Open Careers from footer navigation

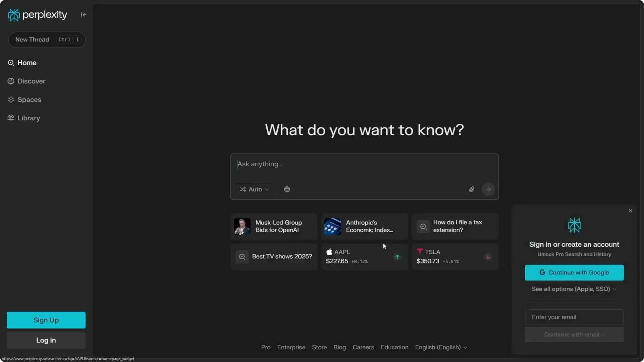[363, 347]
